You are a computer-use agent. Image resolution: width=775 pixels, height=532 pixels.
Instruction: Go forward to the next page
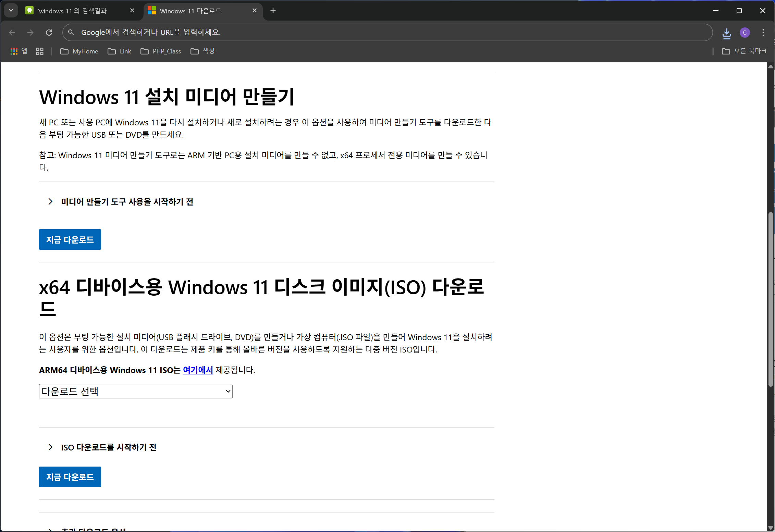(30, 33)
